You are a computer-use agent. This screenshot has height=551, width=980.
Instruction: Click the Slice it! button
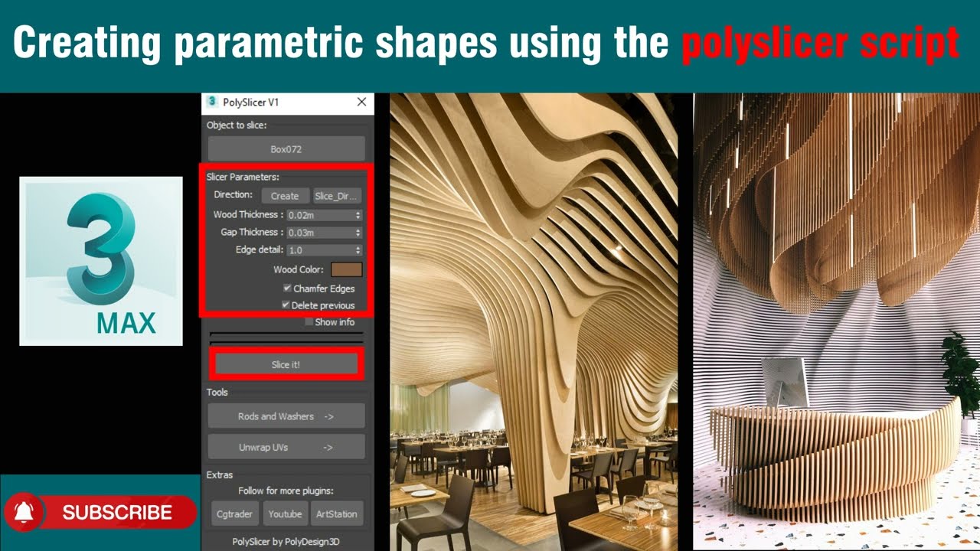click(286, 364)
